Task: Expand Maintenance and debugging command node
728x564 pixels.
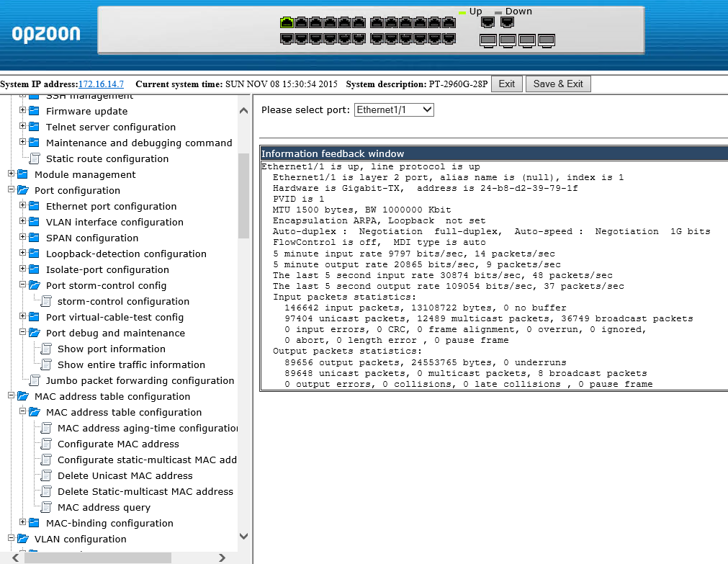Action: (x=22, y=142)
